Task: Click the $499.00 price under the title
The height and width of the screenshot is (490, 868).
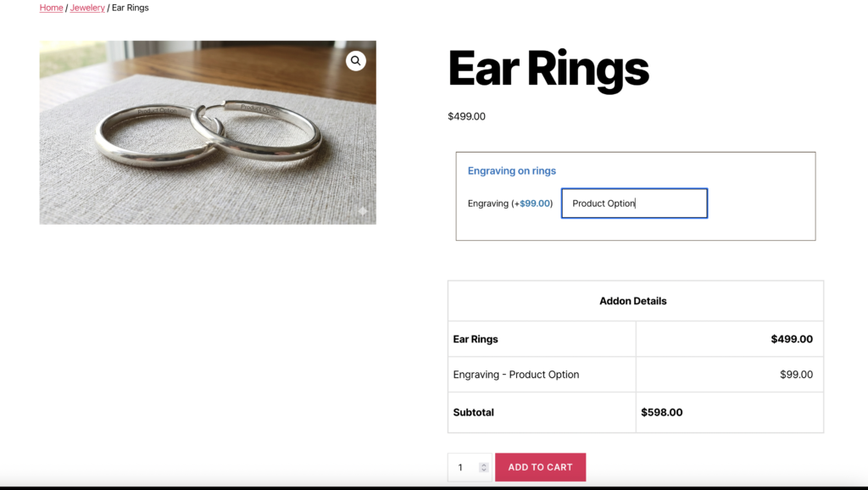Action: point(466,116)
